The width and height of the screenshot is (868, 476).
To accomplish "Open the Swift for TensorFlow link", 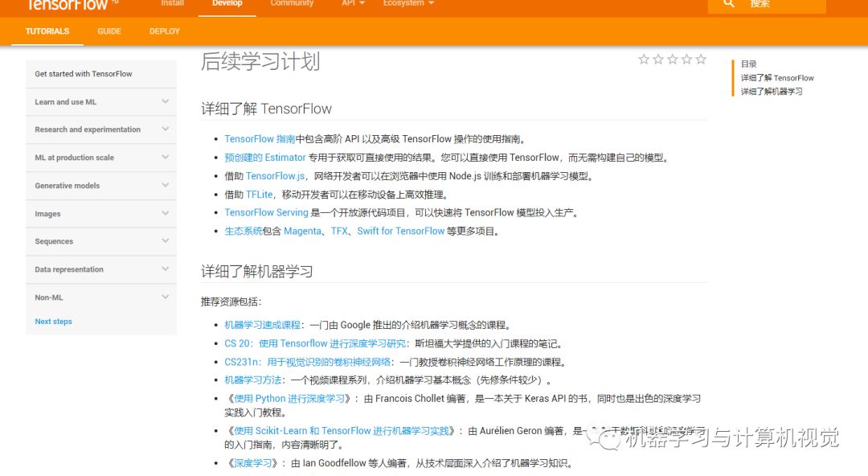I will [401, 231].
